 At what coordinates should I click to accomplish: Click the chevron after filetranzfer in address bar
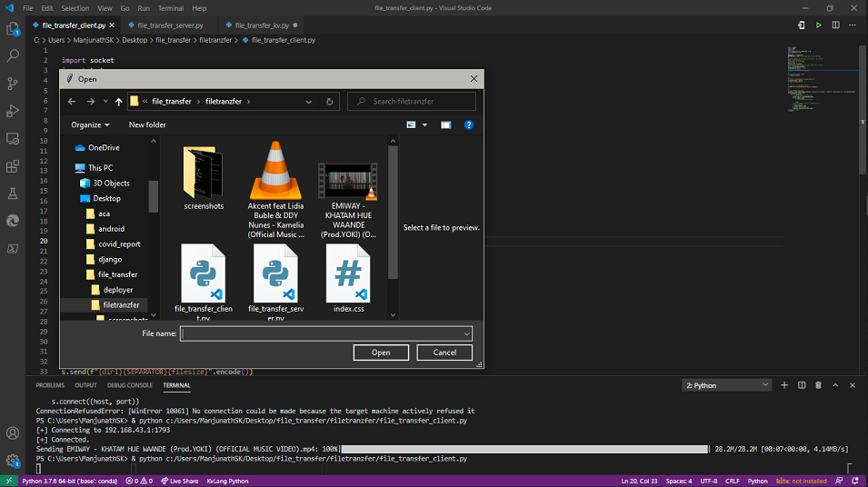point(248,102)
